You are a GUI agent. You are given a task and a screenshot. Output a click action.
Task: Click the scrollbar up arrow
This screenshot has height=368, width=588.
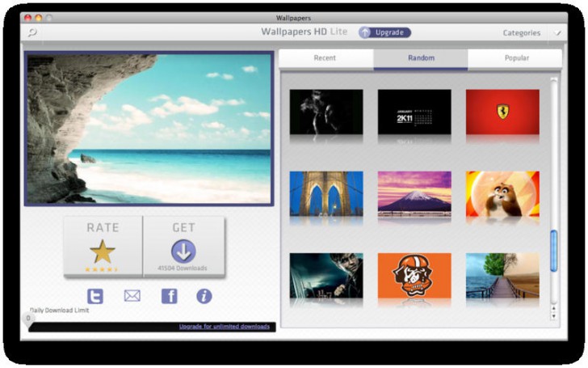(553, 308)
